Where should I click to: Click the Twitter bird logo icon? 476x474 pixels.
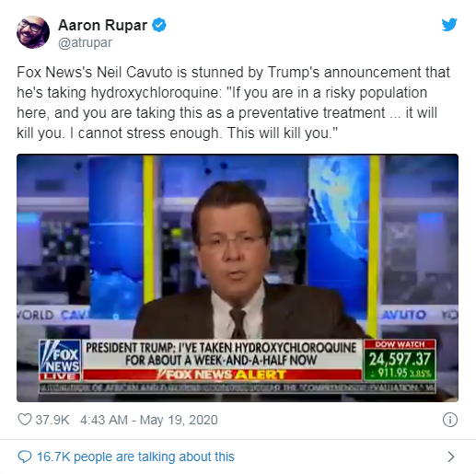point(449,25)
